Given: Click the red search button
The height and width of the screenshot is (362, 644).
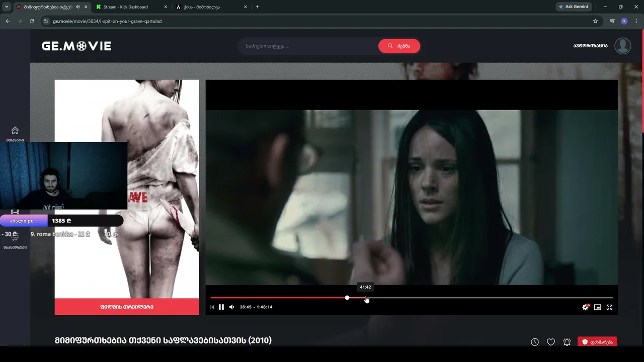Looking at the screenshot, I should pyautogui.click(x=399, y=46).
